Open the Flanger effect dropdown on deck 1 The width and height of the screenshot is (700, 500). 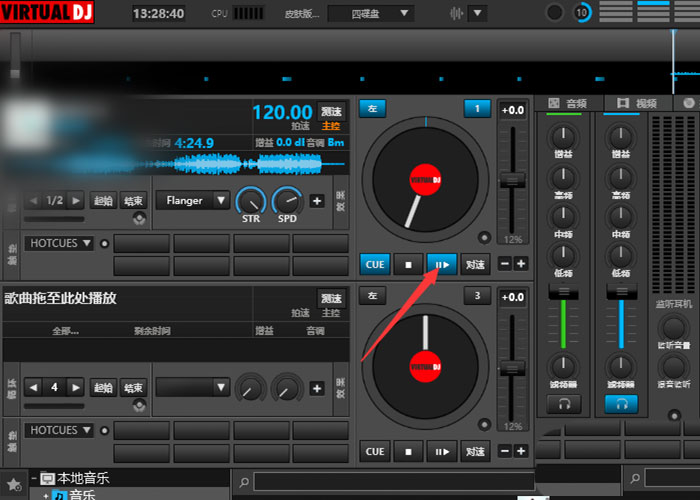tap(193, 200)
